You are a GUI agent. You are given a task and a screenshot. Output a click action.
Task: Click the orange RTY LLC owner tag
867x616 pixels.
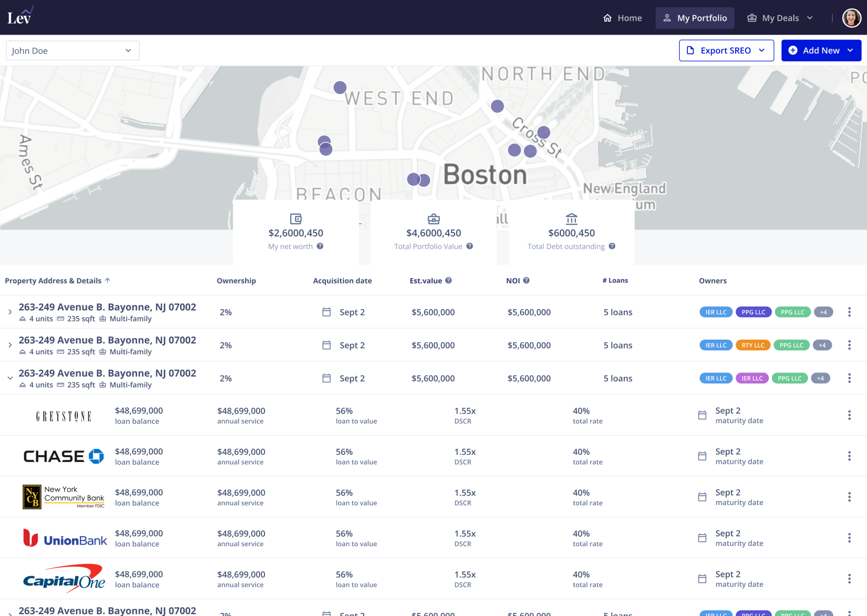coord(753,345)
